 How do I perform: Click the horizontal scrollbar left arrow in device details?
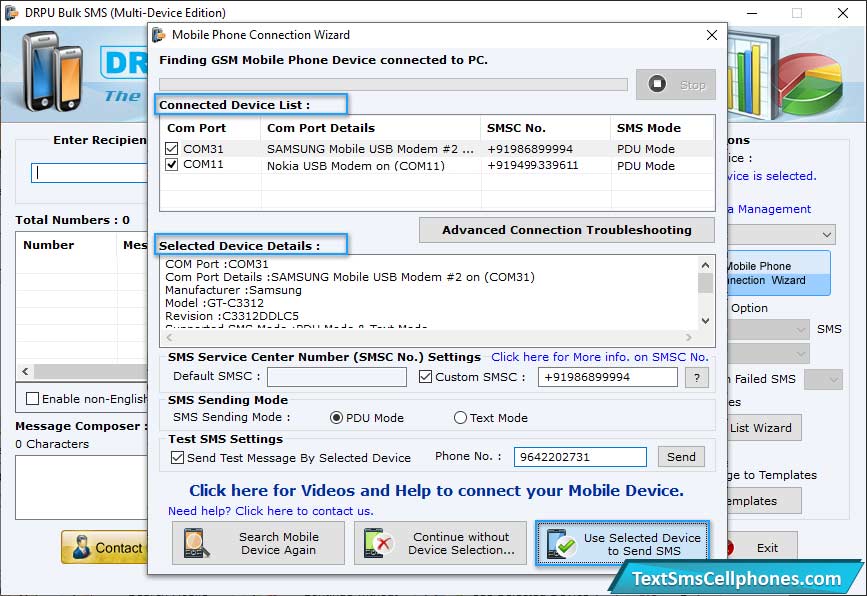coord(169,337)
